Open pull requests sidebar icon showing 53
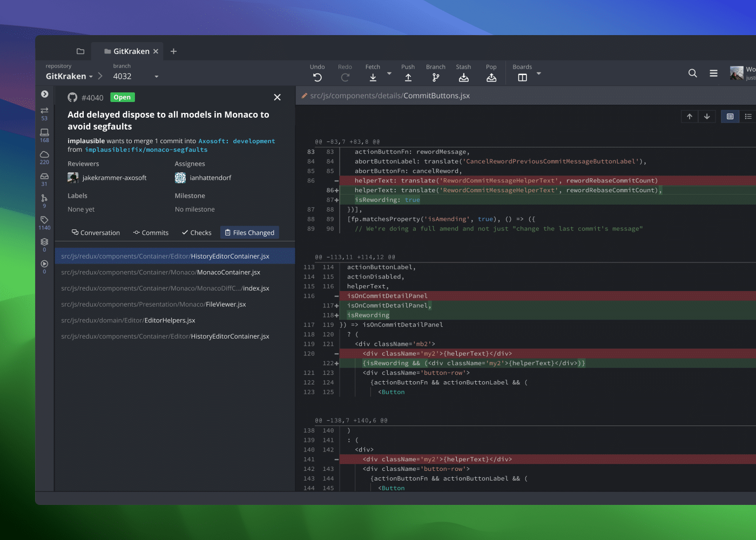 coord(44,113)
